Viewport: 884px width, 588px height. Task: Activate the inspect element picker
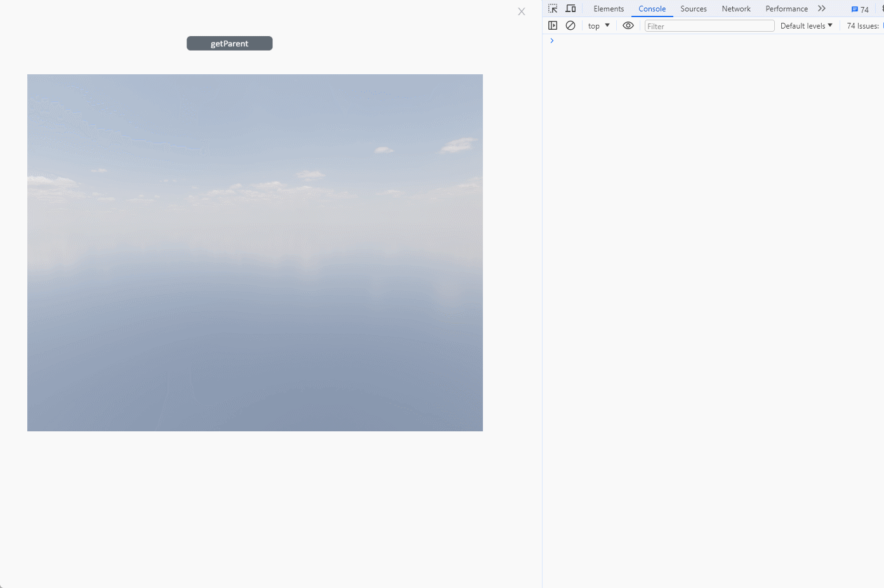coord(553,9)
